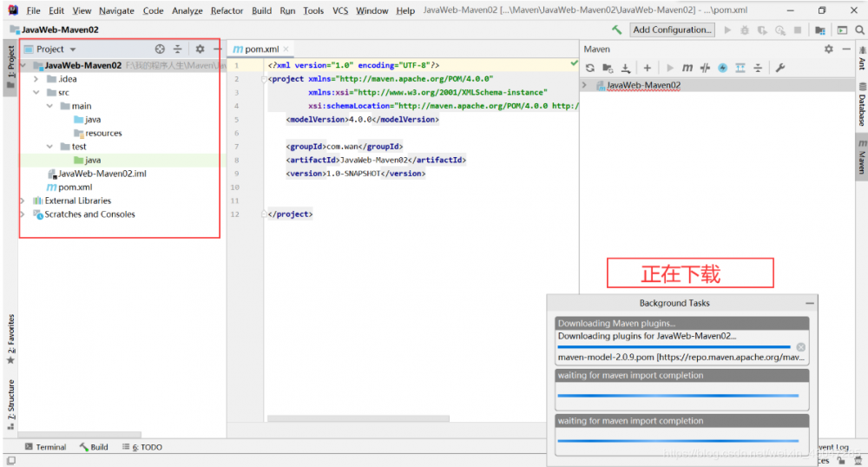Cancel the Downloading Maven plugins task

tap(800, 347)
